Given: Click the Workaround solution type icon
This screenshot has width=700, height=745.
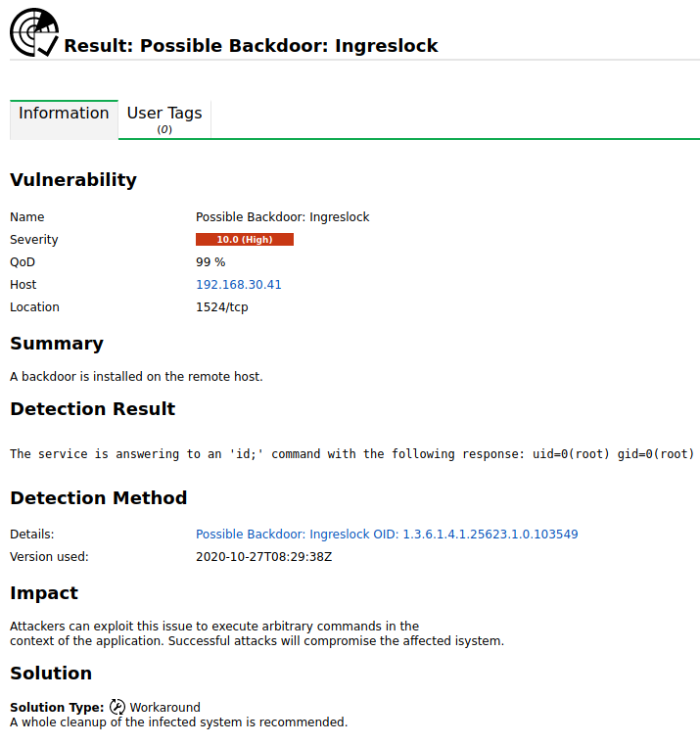Looking at the screenshot, I should (117, 707).
